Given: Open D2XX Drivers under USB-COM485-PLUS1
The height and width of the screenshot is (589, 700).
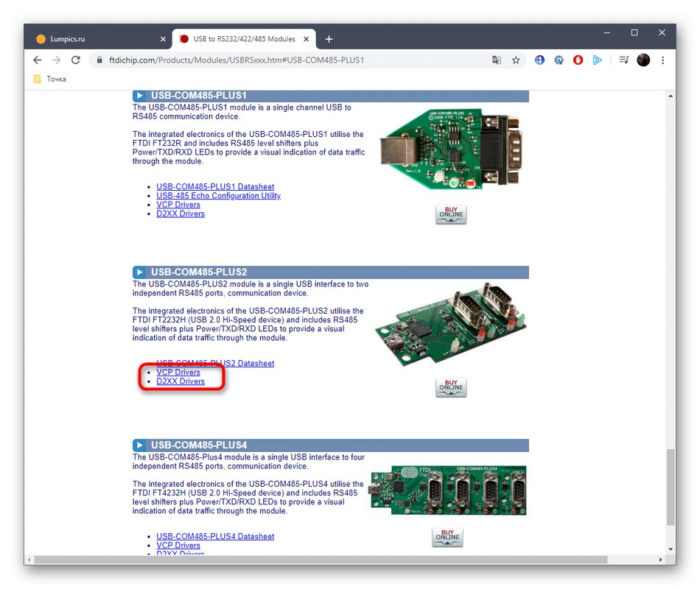Looking at the screenshot, I should [181, 214].
